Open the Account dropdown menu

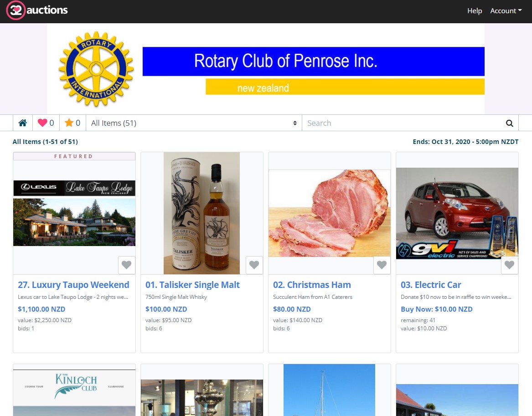pyautogui.click(x=506, y=11)
